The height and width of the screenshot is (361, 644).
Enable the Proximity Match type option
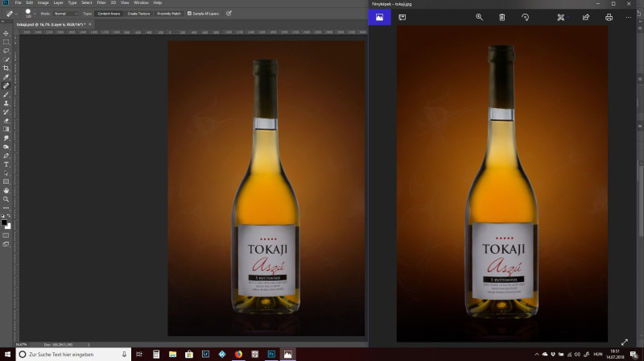(167, 14)
